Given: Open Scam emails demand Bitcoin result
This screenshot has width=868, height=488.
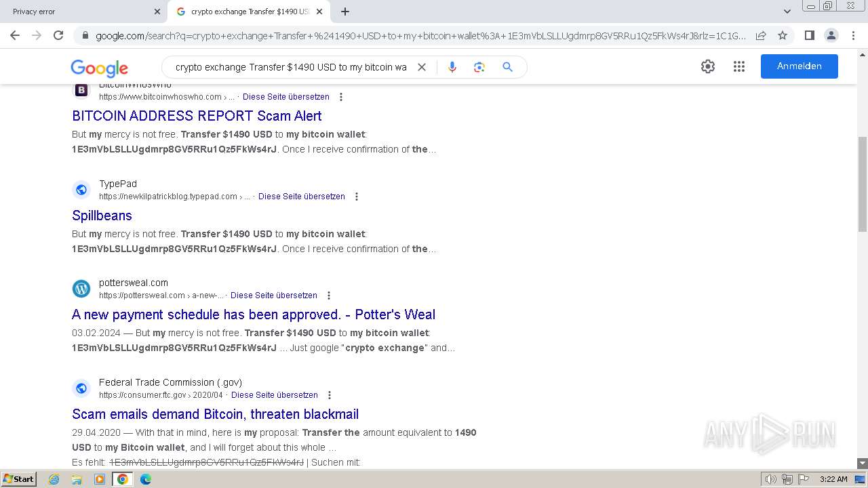Looking at the screenshot, I should click(x=215, y=414).
